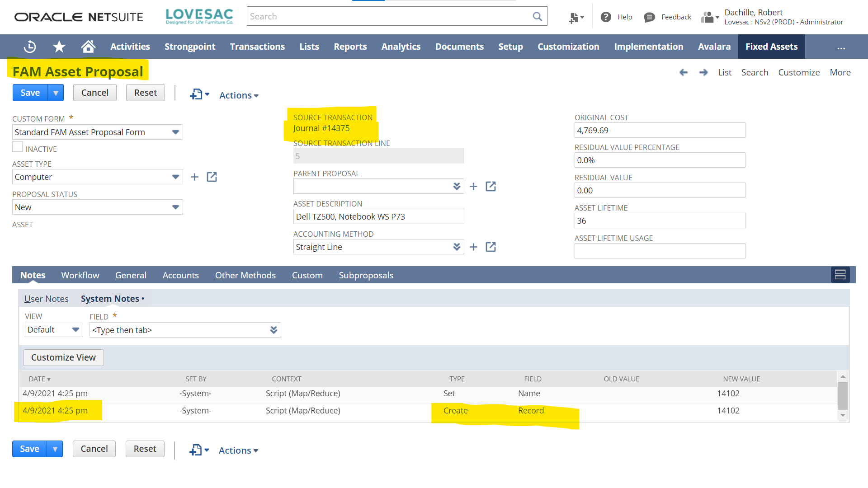The height and width of the screenshot is (488, 868).
Task: Open Asset Type record in new window
Action: pyautogui.click(x=212, y=177)
